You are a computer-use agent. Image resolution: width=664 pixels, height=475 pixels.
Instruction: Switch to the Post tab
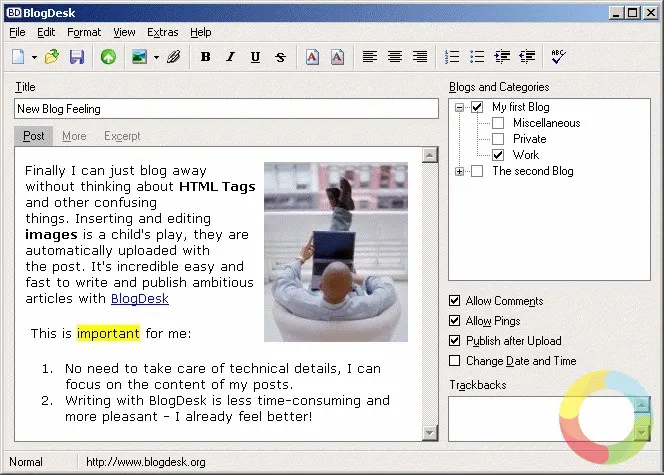[33, 136]
